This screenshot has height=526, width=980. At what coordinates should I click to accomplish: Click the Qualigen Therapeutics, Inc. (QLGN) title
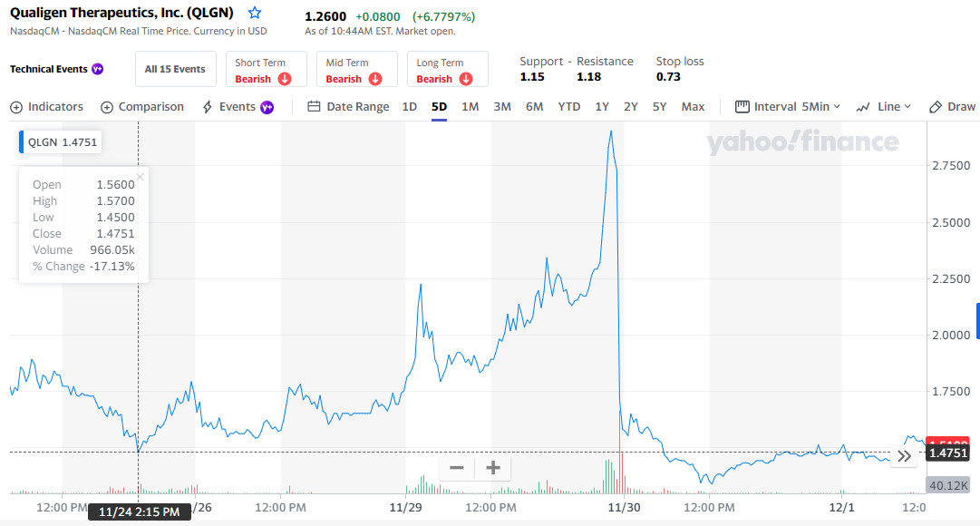121,13
